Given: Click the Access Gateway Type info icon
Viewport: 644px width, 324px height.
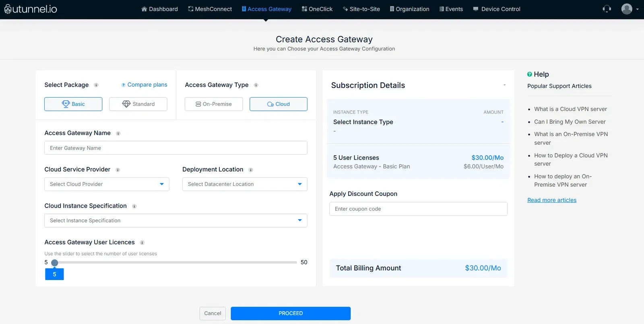Looking at the screenshot, I should coord(256,85).
